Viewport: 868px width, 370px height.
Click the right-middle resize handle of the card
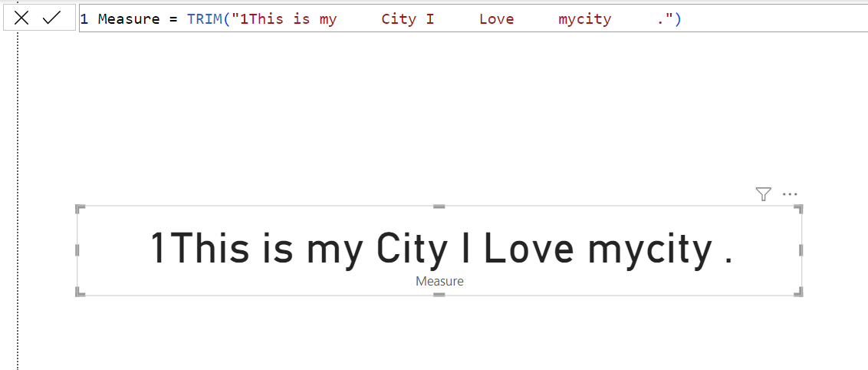point(801,250)
